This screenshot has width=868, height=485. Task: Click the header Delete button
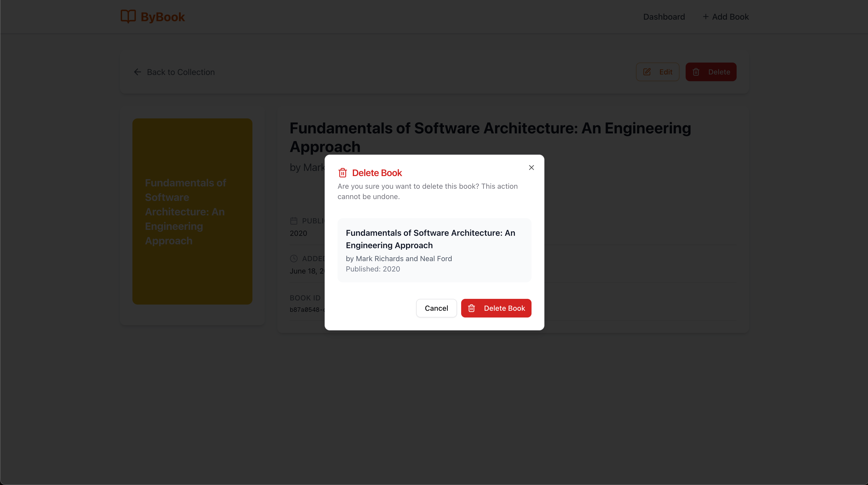(711, 72)
